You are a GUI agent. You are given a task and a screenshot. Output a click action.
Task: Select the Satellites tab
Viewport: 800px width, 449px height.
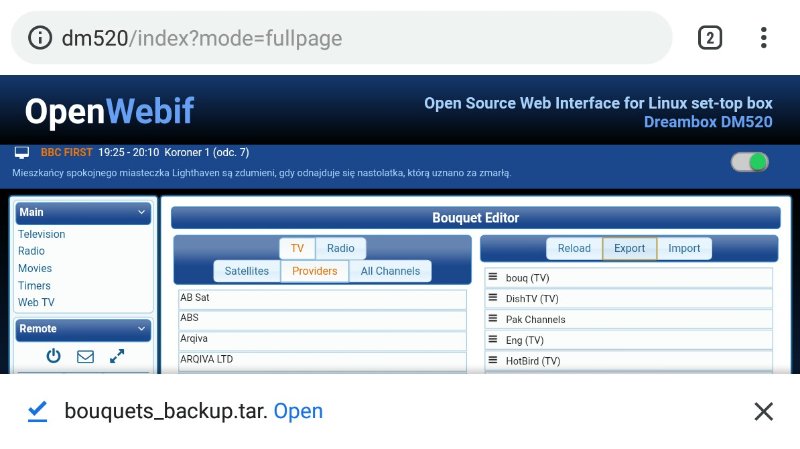(x=246, y=271)
